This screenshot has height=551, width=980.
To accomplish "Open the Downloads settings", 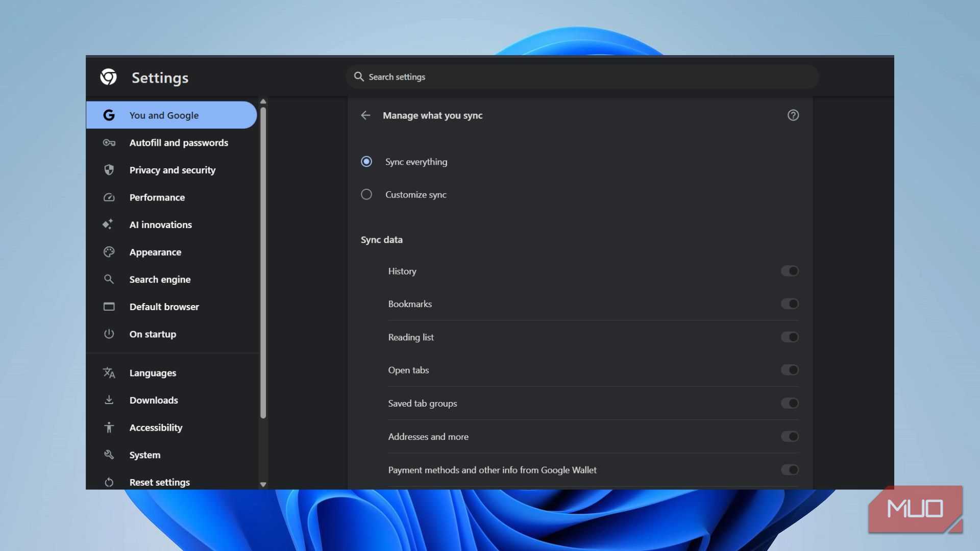I will (171, 400).
